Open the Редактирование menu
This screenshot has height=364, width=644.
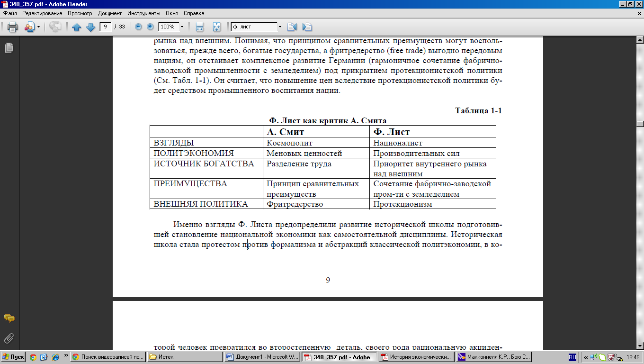click(x=42, y=13)
